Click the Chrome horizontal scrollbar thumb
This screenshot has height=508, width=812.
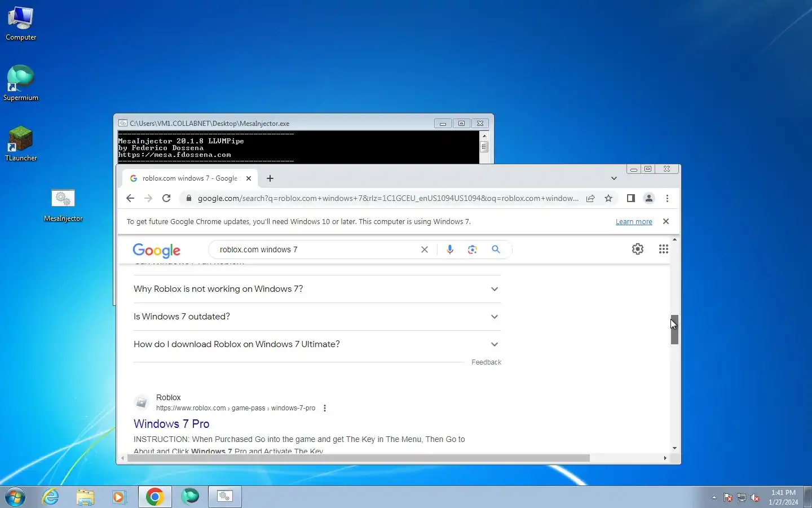[359, 458]
